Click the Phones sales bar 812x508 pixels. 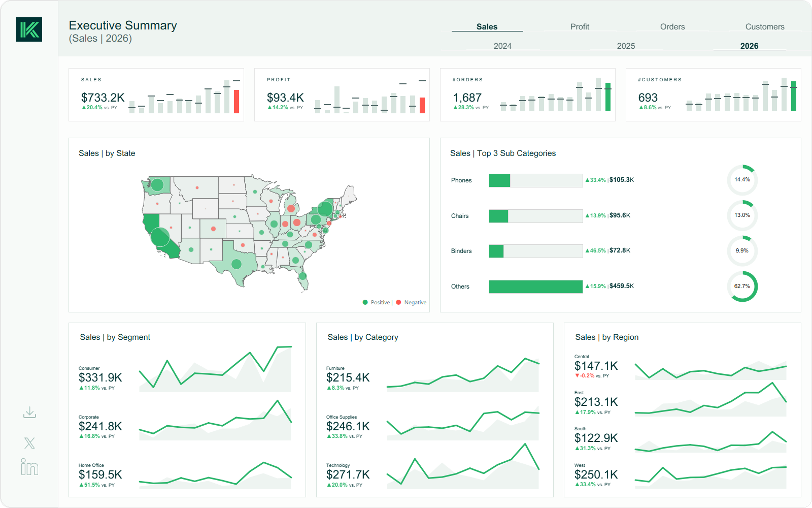[535, 180]
